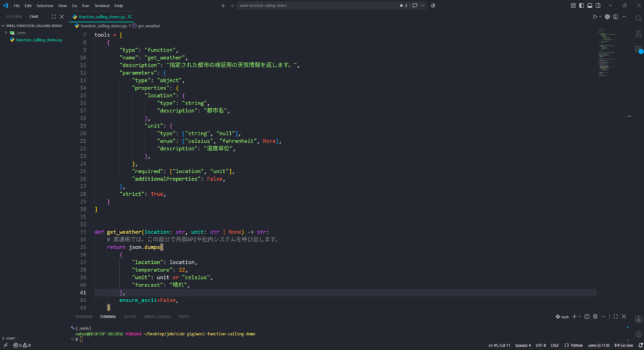Image resolution: width=644 pixels, height=350 pixels.
Task: Open the Selection menu
Action: [45, 6]
